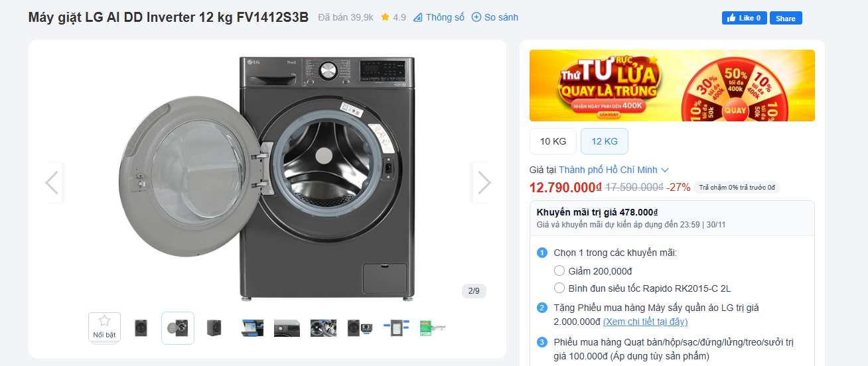Select the 'Giảm 200,000đ' promotion option
868x366 pixels.
point(559,271)
